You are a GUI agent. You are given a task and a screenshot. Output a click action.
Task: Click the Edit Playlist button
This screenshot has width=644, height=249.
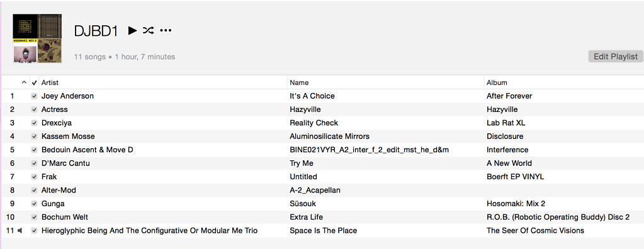pos(616,57)
